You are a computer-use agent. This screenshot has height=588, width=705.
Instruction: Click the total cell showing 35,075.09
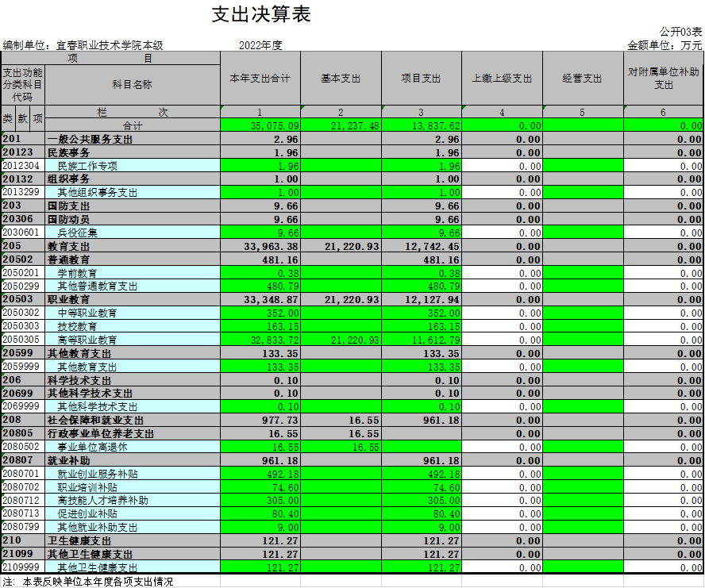click(x=260, y=125)
